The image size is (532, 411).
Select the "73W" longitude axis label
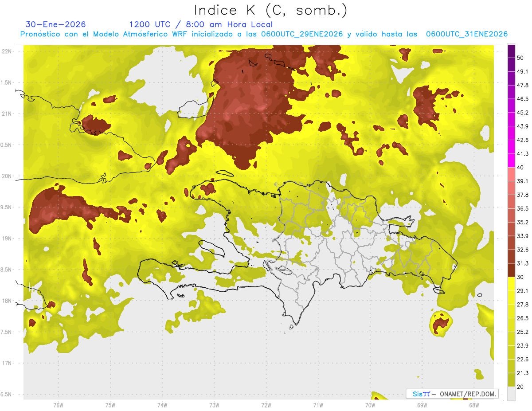tap(214, 405)
